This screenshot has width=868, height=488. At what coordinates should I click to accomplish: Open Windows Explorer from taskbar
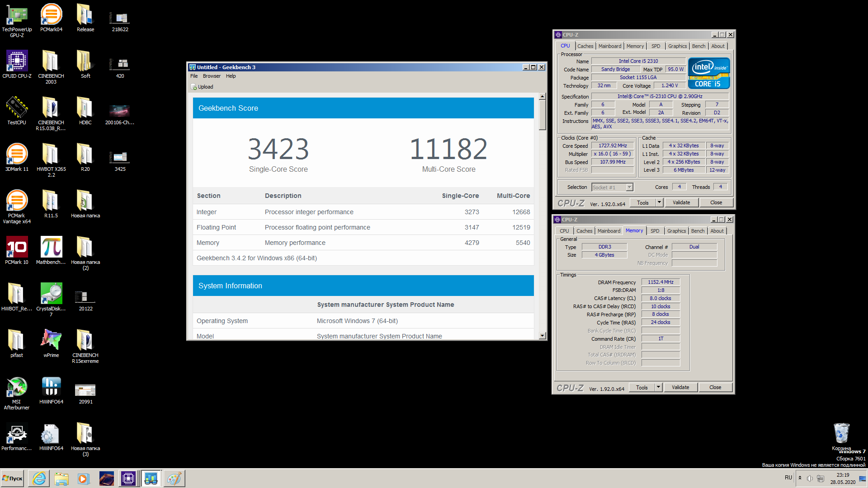pos(61,479)
